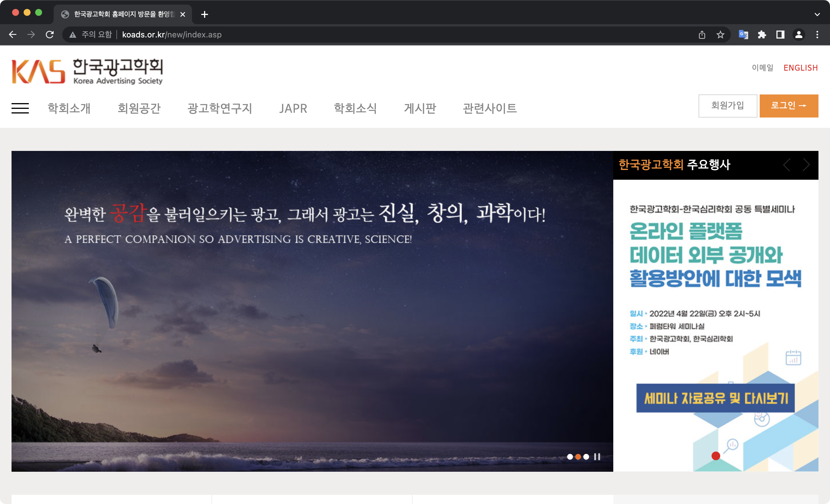This screenshot has width=830, height=504.
Task: Open the site security warning icon
Action: click(73, 35)
